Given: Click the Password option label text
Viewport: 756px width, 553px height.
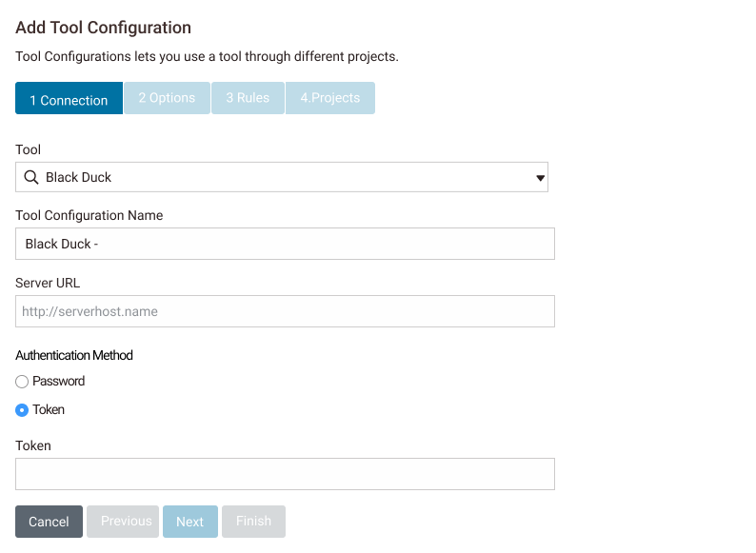Looking at the screenshot, I should [x=59, y=382].
